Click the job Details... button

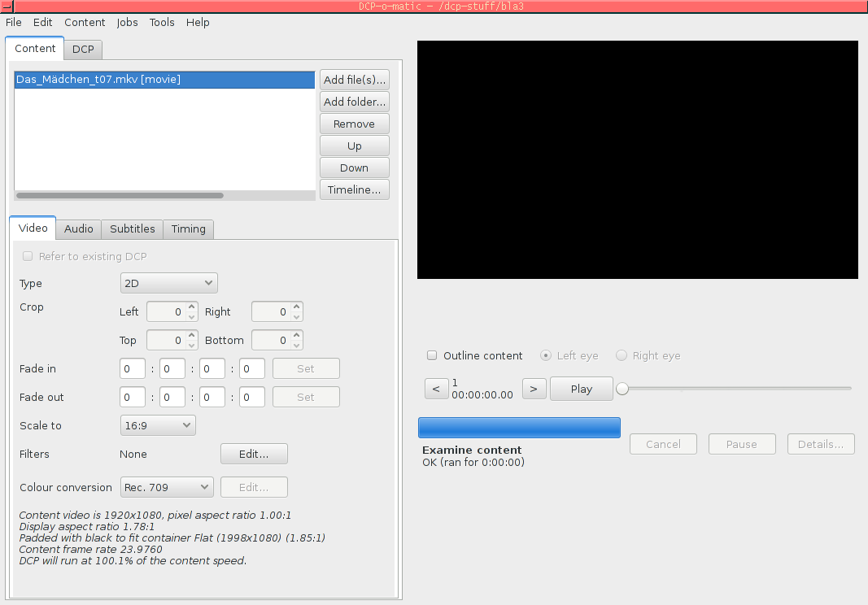tap(821, 444)
